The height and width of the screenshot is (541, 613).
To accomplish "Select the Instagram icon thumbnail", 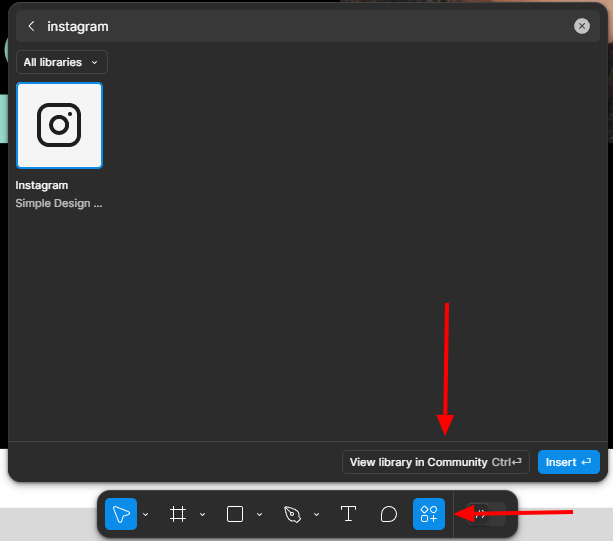I will pos(59,125).
